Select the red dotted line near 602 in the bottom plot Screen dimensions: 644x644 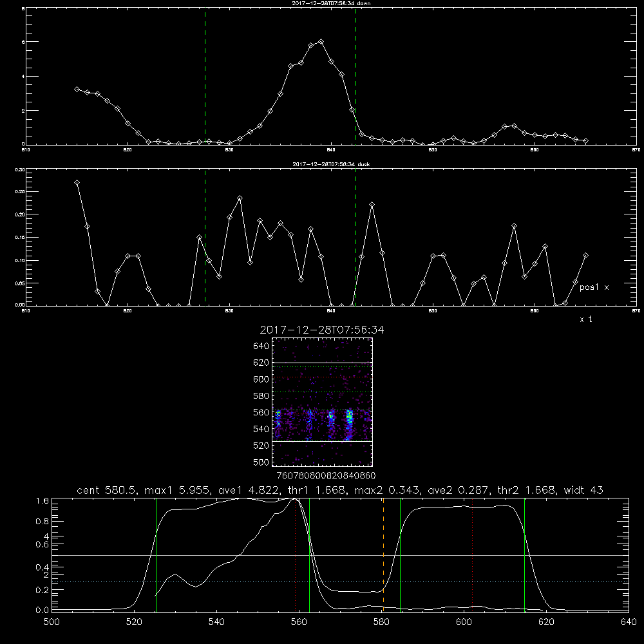tap(472, 555)
